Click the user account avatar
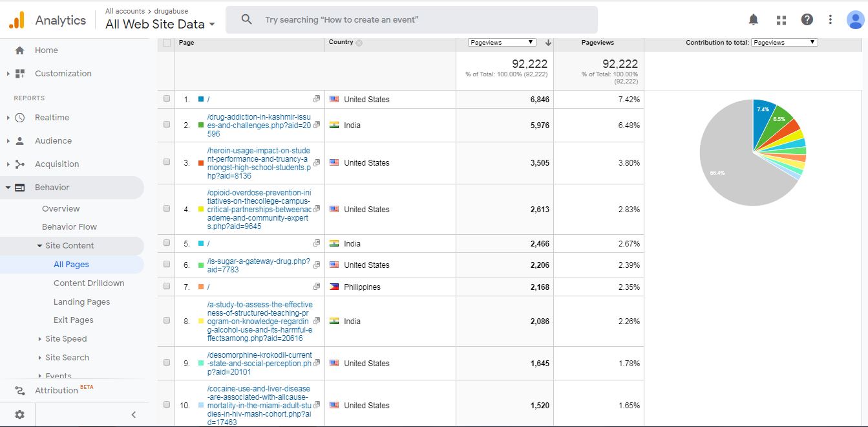The height and width of the screenshot is (427, 868). coord(855,20)
